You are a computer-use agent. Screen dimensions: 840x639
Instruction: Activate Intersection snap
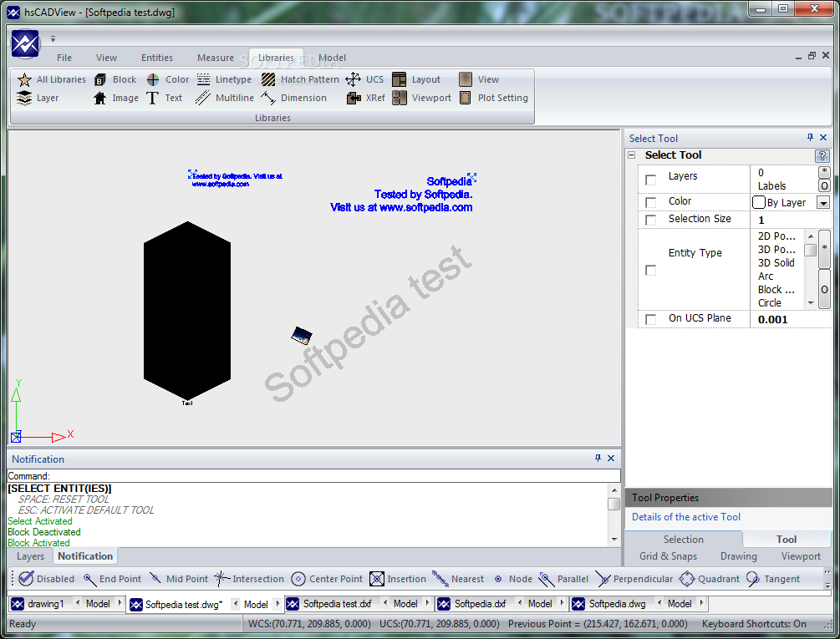click(x=249, y=579)
